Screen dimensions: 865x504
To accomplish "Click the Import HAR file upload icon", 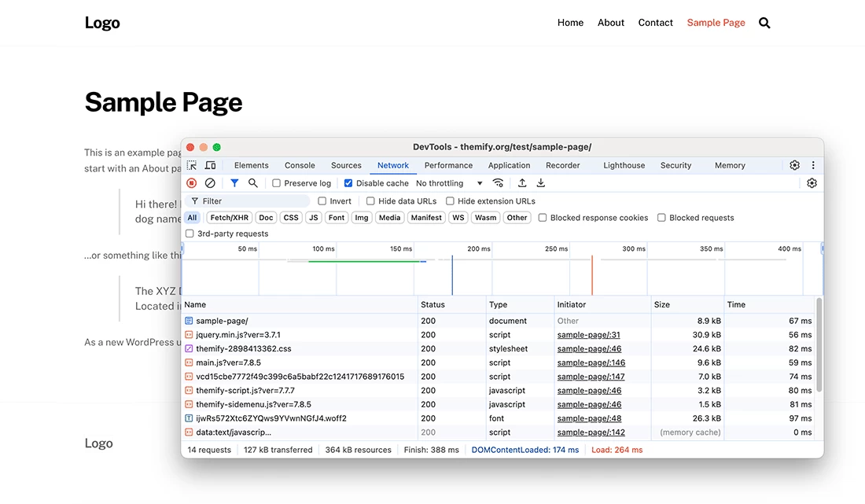I will point(522,183).
